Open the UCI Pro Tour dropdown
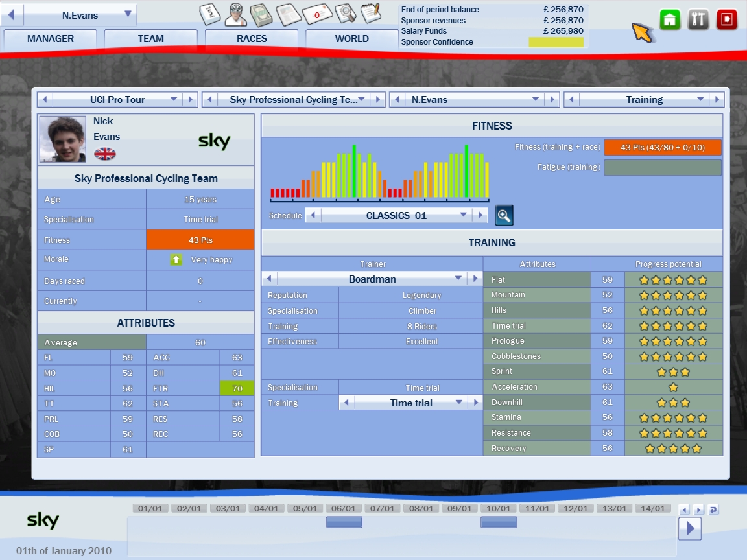This screenshot has height=560, width=747. tap(174, 100)
